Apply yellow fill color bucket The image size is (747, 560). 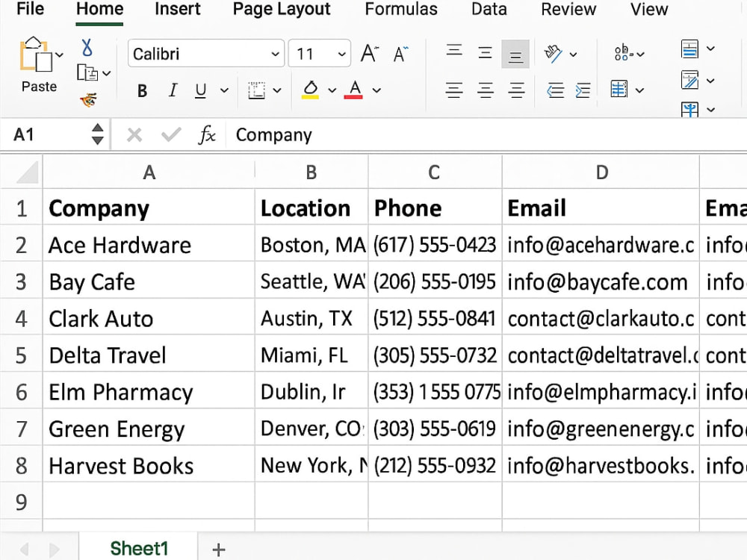tap(310, 90)
